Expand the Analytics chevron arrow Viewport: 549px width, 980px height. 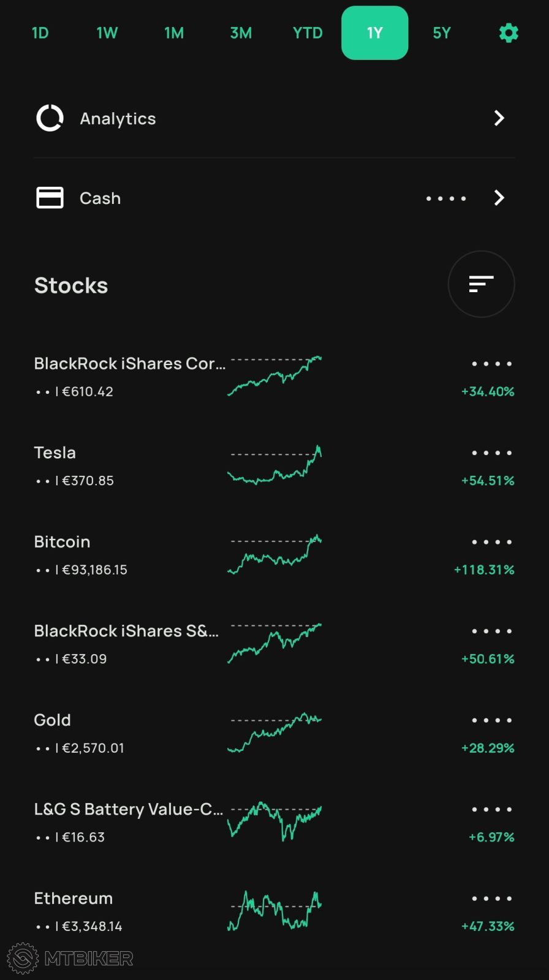(499, 118)
